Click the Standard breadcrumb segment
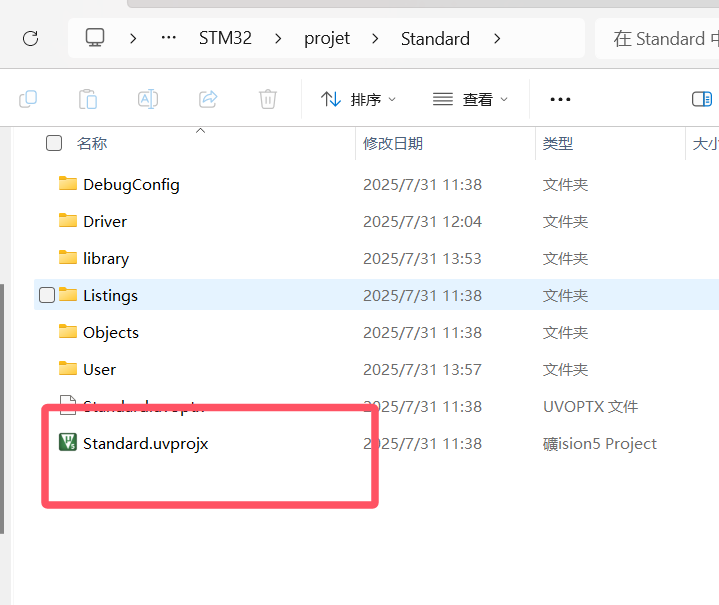719x605 pixels. coord(435,39)
